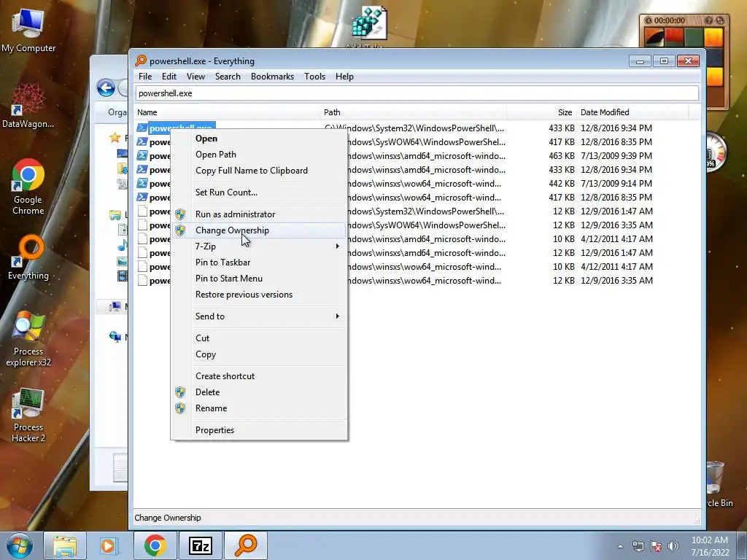747x560 pixels.
Task: Click shield icon beside Run as administrator
Action: [x=180, y=214]
